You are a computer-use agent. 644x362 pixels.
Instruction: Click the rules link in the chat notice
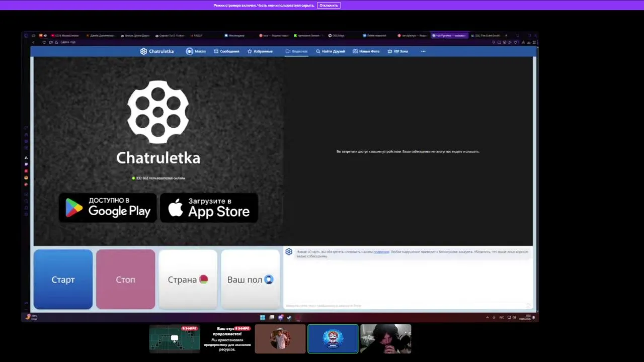coord(381,251)
